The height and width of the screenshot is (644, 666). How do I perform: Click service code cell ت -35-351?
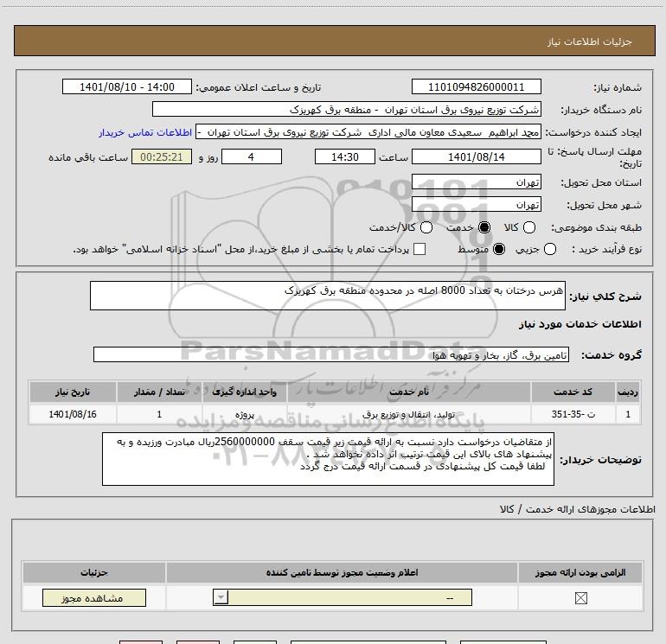pyautogui.click(x=573, y=414)
